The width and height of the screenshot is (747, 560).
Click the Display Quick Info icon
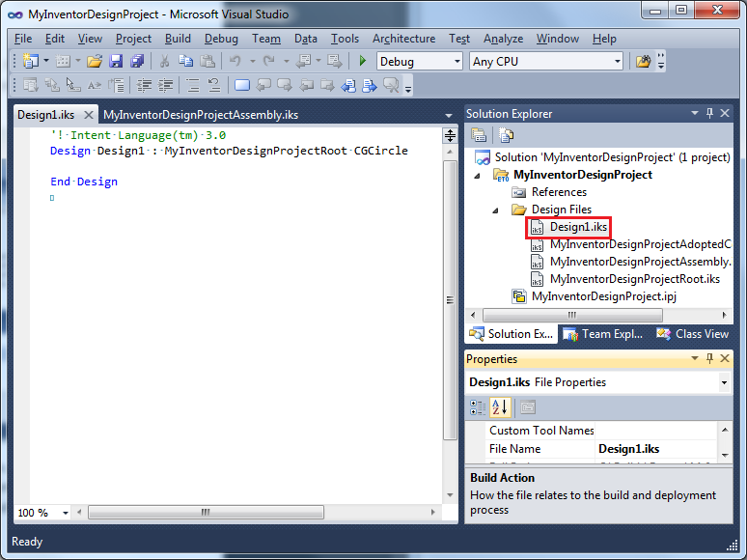[x=73, y=85]
